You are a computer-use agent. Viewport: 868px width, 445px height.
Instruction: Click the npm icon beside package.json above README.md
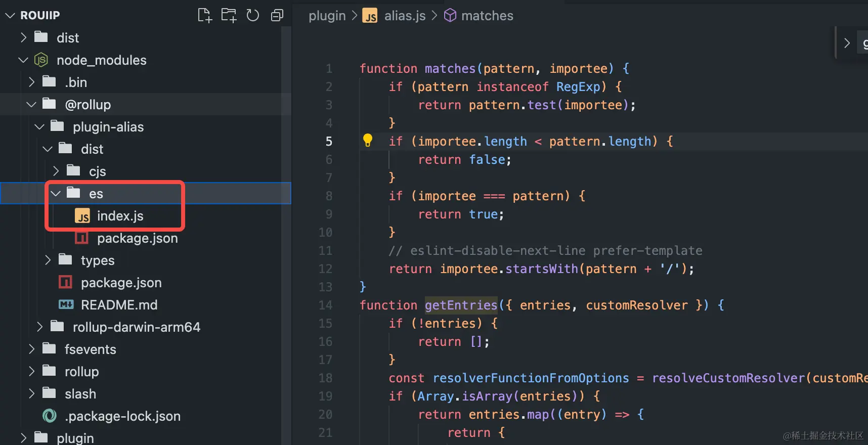(66, 282)
